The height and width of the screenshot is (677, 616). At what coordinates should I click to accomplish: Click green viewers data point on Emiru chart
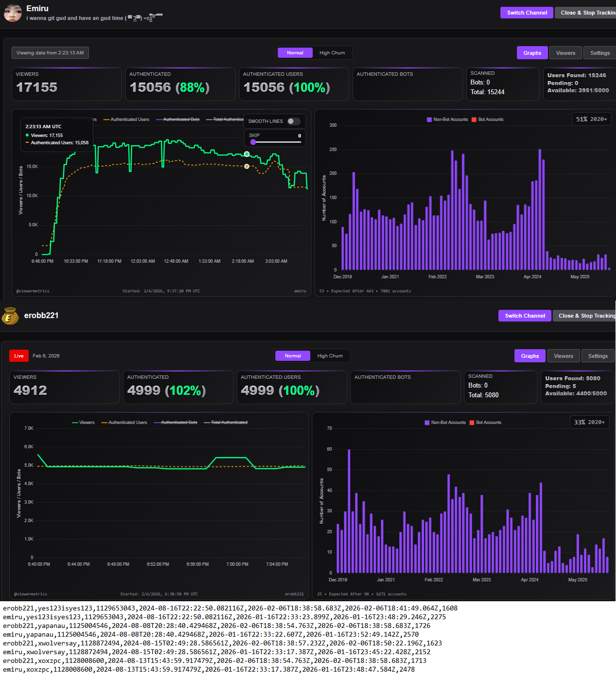[x=247, y=154]
